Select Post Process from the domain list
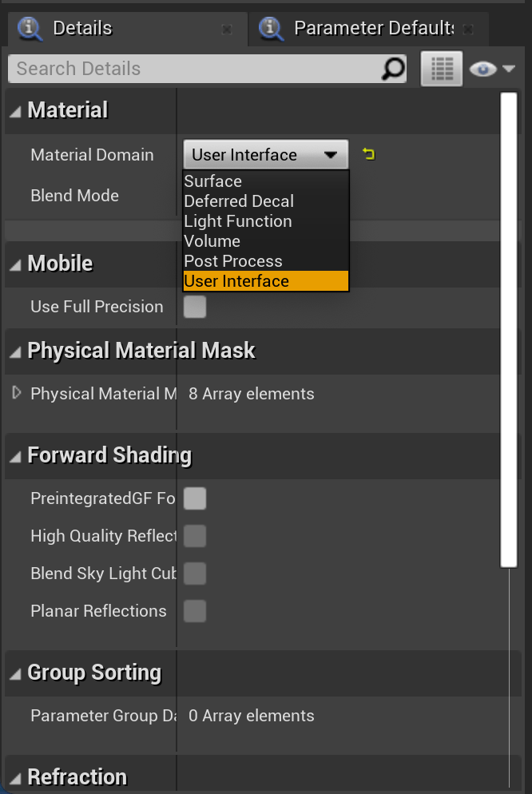Screen dimensions: 532x794 [x=232, y=260]
